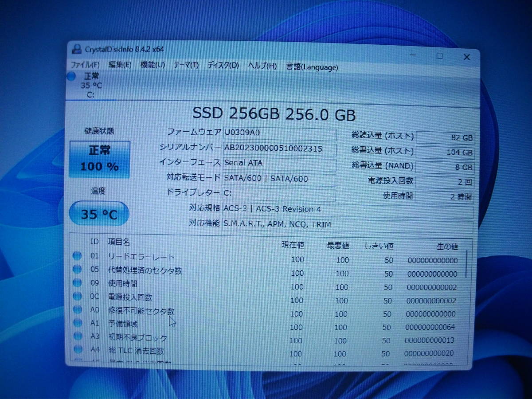Open the ファイル(F) menu

[x=85, y=65]
